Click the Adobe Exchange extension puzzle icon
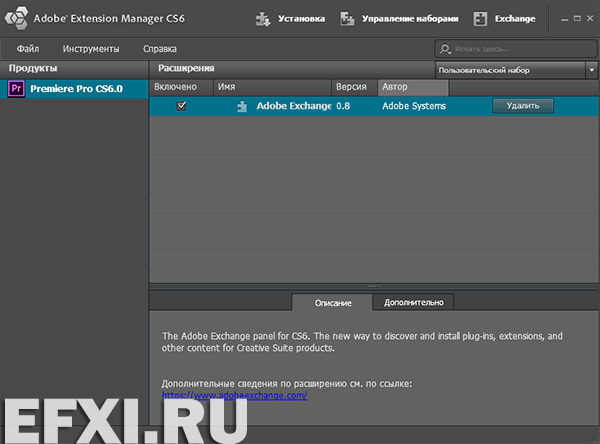This screenshot has height=444, width=600. click(242, 106)
